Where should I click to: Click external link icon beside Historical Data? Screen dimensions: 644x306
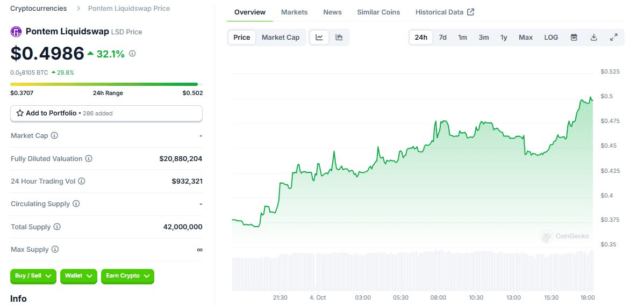pos(471,12)
